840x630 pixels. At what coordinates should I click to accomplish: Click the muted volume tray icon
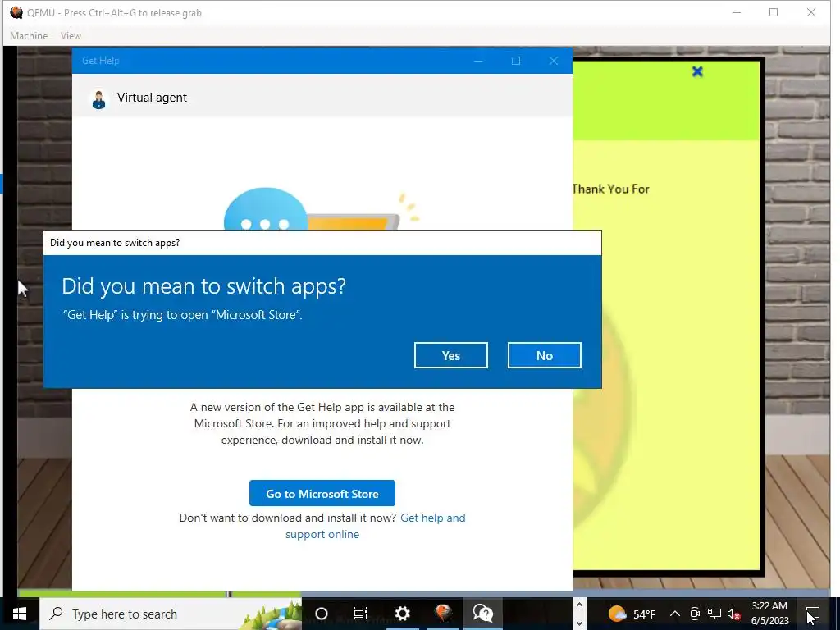(733, 614)
